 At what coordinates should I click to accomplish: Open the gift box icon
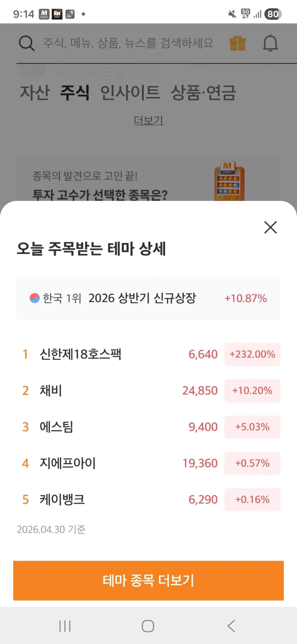click(237, 43)
